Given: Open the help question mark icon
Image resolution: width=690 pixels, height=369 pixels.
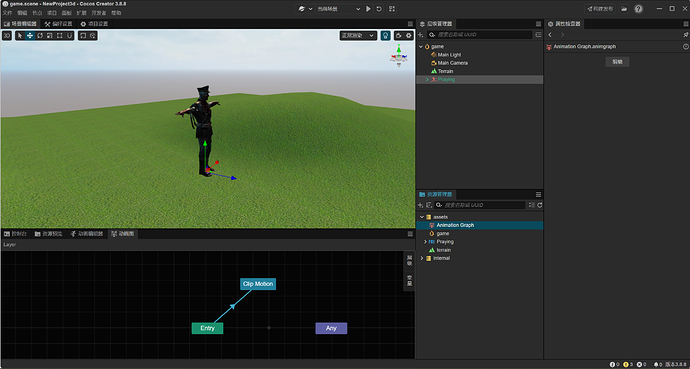Looking at the screenshot, I should click(x=639, y=9).
